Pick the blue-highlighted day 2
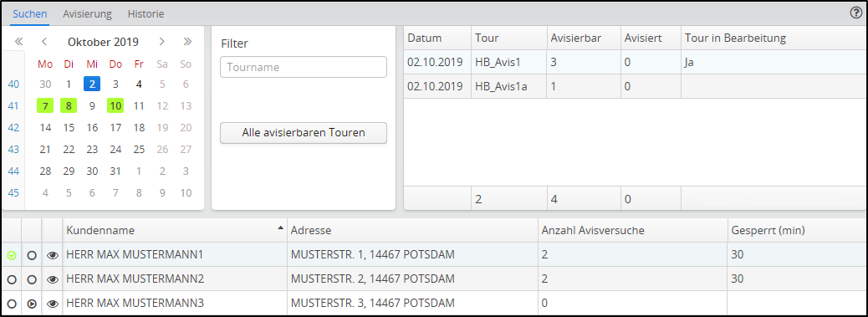868x317 pixels. point(92,84)
